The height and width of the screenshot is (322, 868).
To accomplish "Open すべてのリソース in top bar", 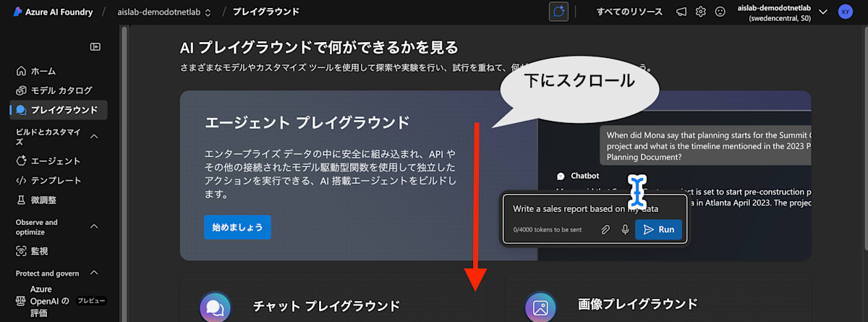I will (x=629, y=12).
